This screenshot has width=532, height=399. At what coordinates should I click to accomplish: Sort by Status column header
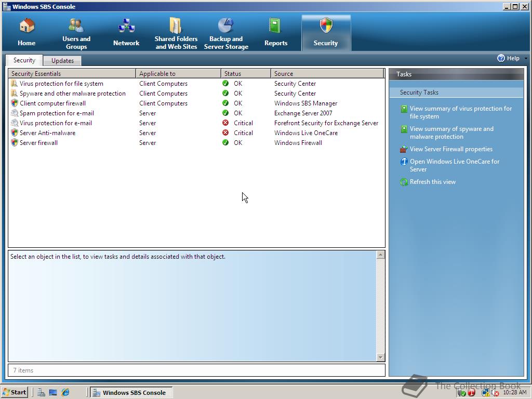click(x=246, y=74)
